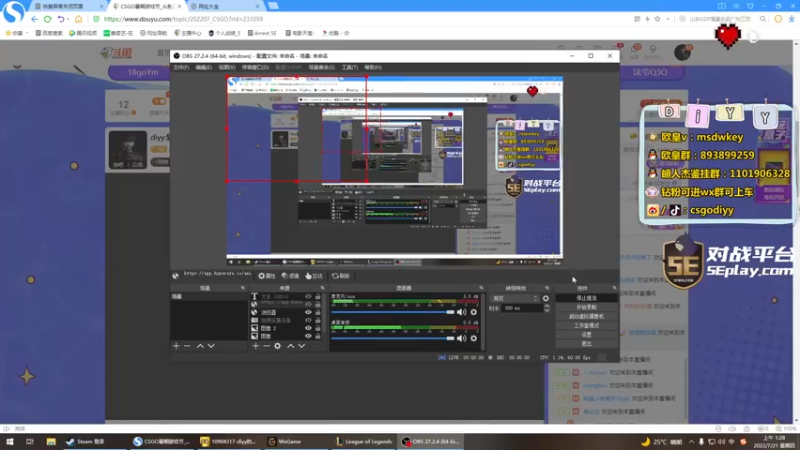Open the Docks (D) menu in OBS
The image size is (800, 450).
pos(255,67)
